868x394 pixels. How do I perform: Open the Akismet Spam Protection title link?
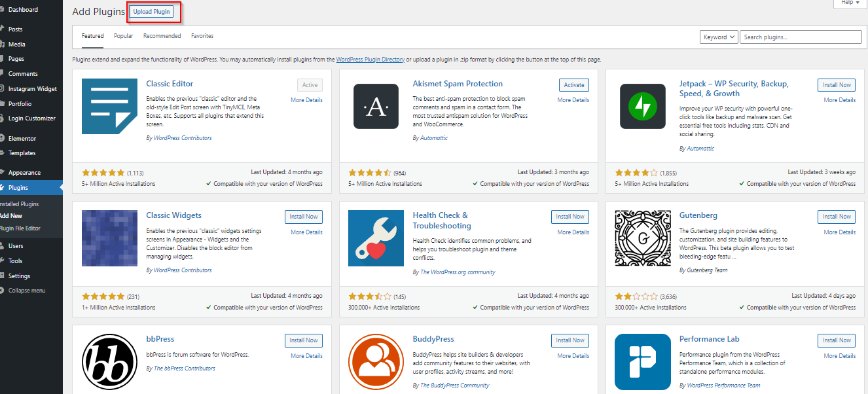[x=458, y=84]
